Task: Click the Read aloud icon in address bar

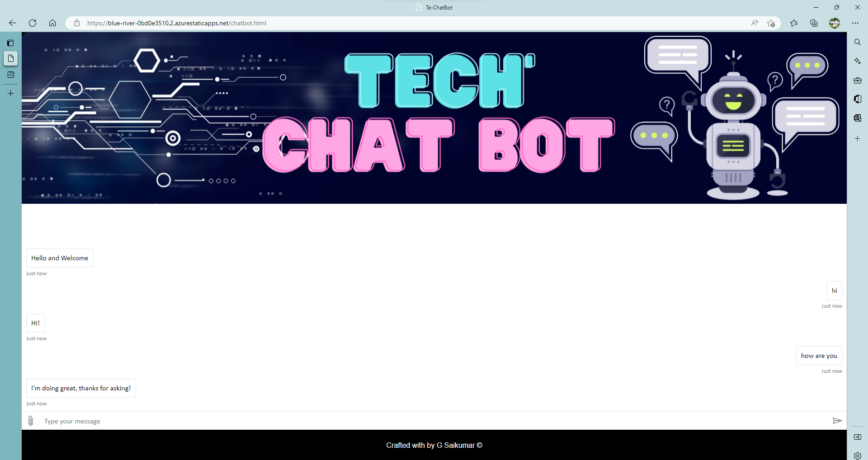Action: (755, 23)
